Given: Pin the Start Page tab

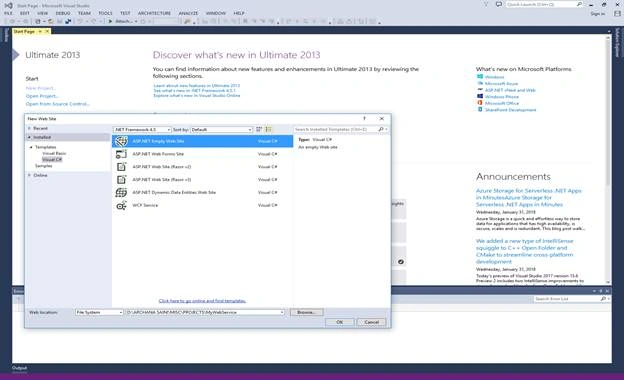Looking at the screenshot, I should click(x=40, y=31).
